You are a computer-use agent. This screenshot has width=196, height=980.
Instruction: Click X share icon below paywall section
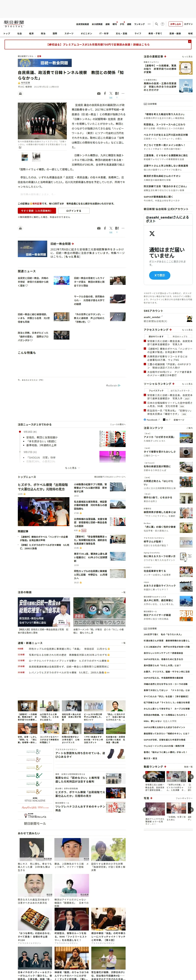(x=111, y=228)
